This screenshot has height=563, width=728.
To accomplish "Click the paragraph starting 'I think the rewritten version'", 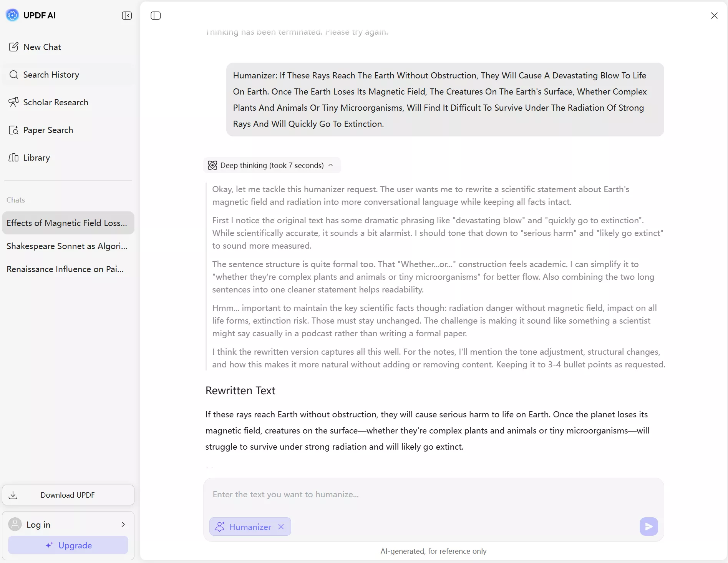I will pos(439,358).
